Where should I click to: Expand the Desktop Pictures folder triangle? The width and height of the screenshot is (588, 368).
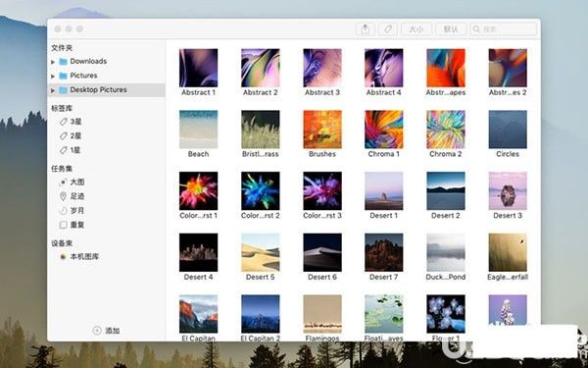(53, 90)
